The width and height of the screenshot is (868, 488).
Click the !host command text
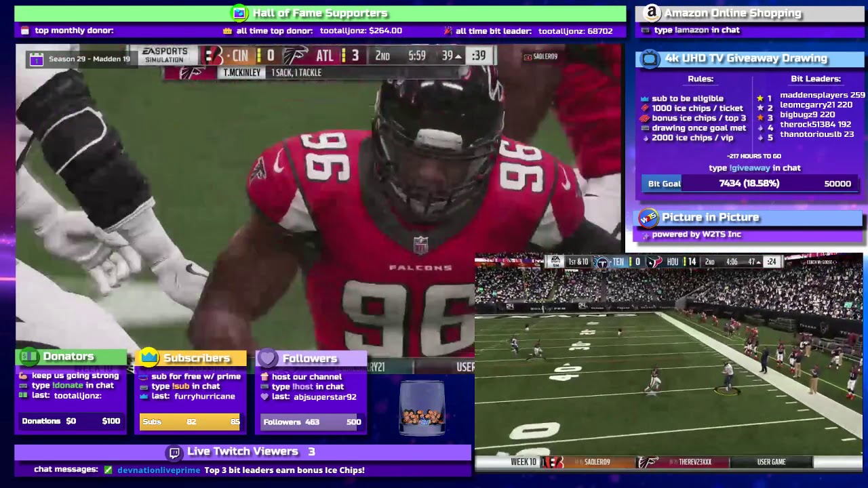[x=302, y=387]
